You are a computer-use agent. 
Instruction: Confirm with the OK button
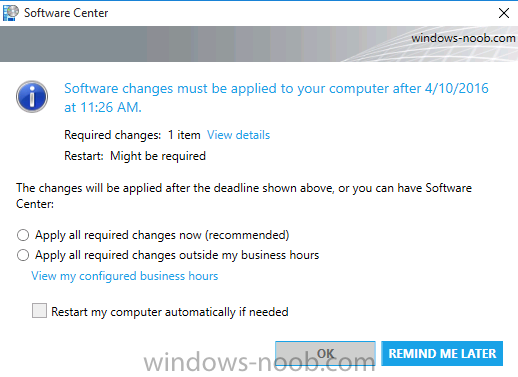tap(325, 353)
